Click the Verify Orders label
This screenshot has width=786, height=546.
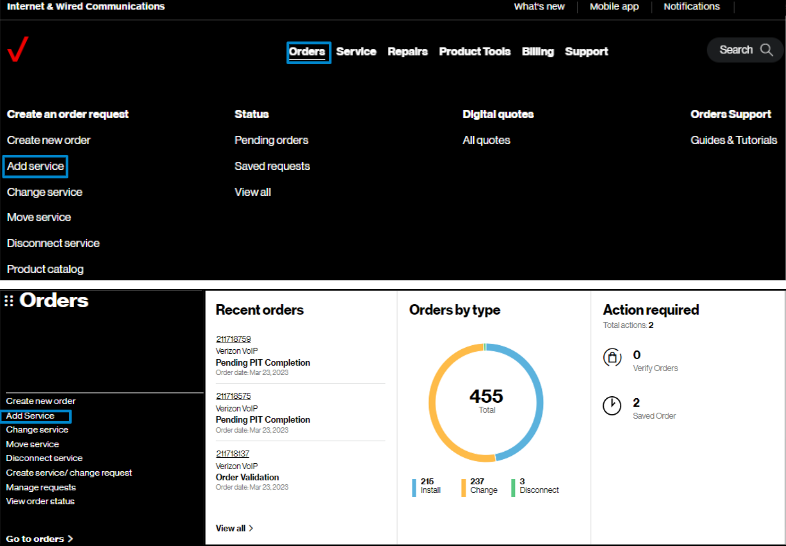pos(655,369)
